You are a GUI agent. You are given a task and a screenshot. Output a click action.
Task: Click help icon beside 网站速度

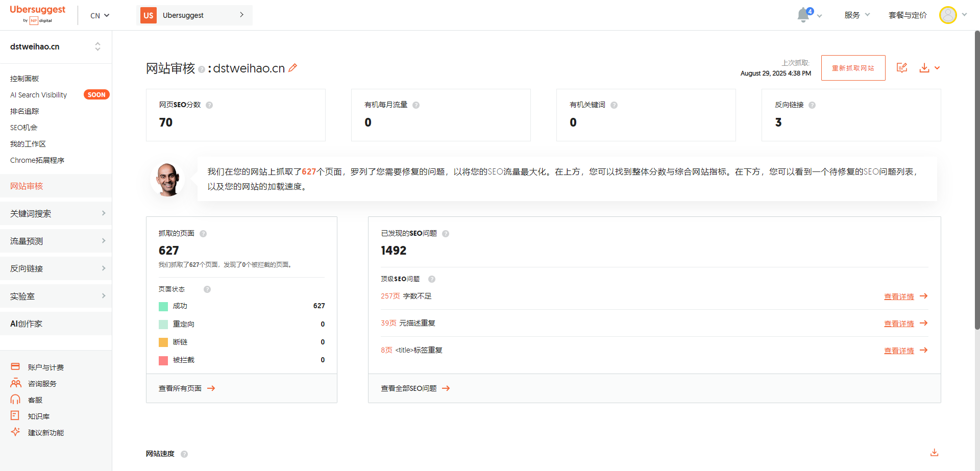click(x=184, y=454)
